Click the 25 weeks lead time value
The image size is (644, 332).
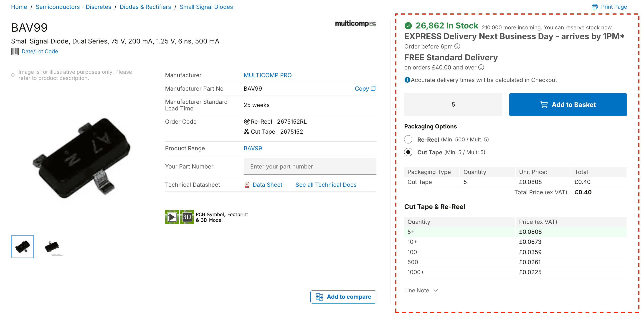pyautogui.click(x=256, y=105)
